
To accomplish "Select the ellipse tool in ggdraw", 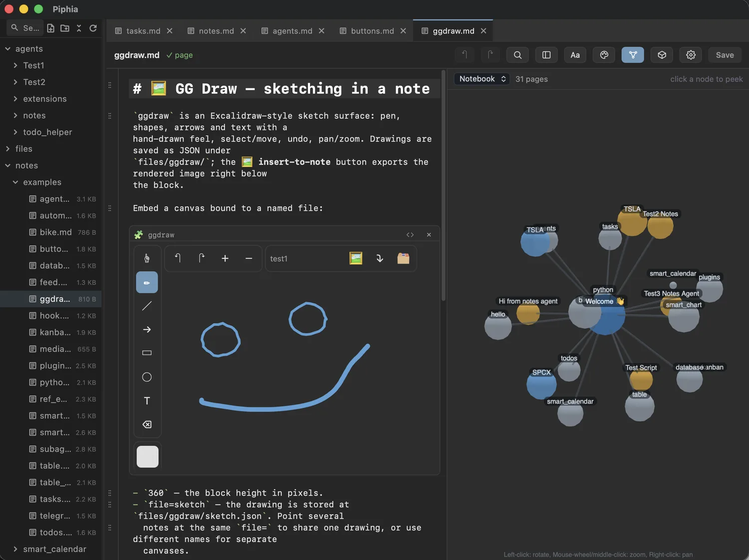I will coord(147,377).
